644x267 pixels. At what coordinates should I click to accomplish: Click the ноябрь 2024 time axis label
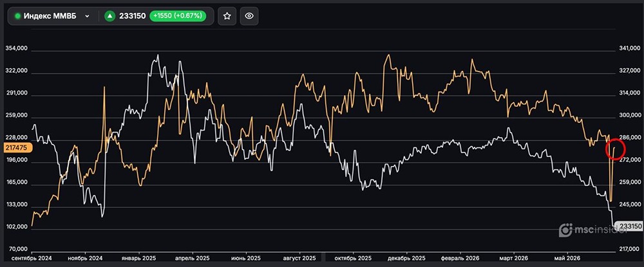tap(86, 259)
